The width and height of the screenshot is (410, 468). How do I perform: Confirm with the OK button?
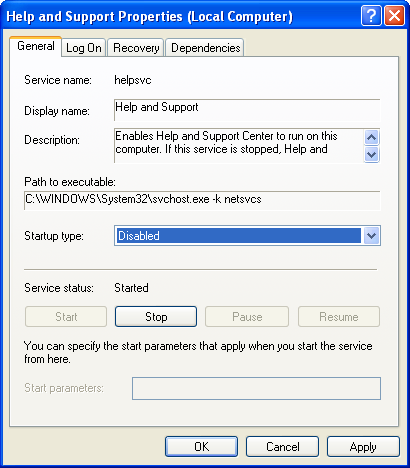pos(201,447)
